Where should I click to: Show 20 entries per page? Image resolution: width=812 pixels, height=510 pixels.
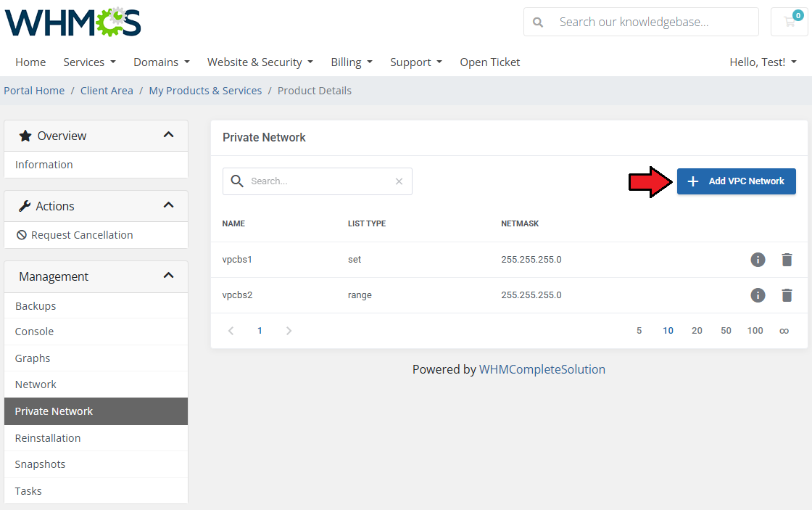pyautogui.click(x=697, y=331)
